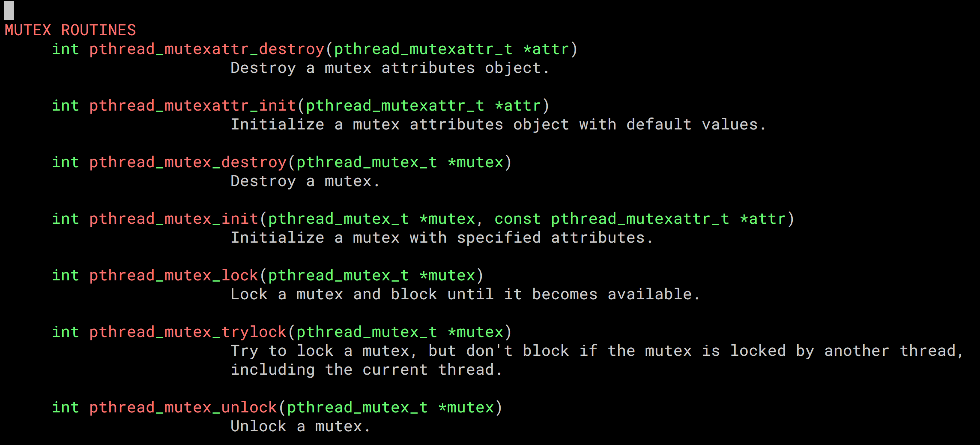The height and width of the screenshot is (445, 980).
Task: Click the const keyword in pthread_mutex_init signature
Action: point(517,219)
